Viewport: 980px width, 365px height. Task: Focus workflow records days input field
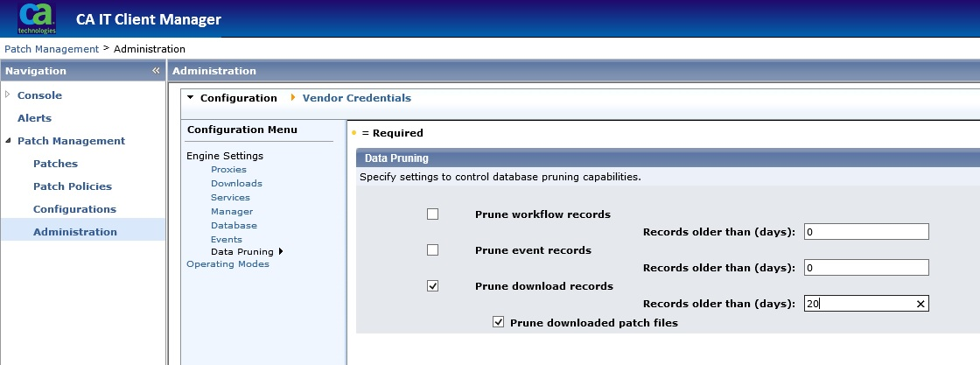point(866,232)
